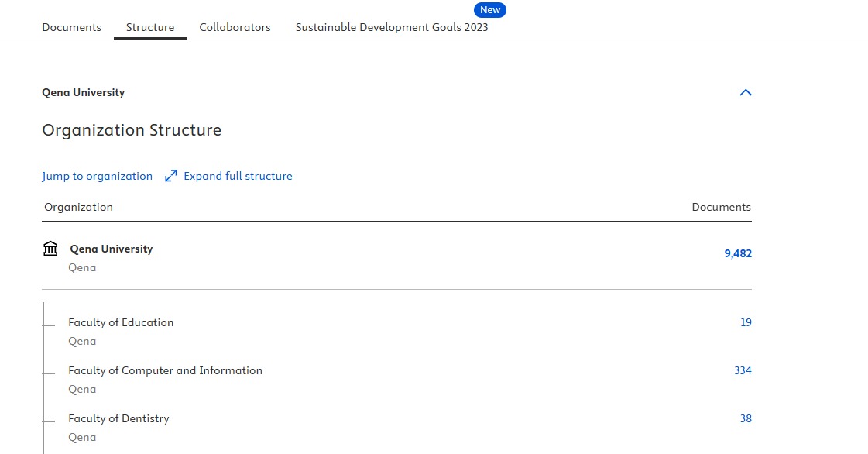View 19 documents for Faculty of Education
This screenshot has height=454, width=868.
point(746,322)
